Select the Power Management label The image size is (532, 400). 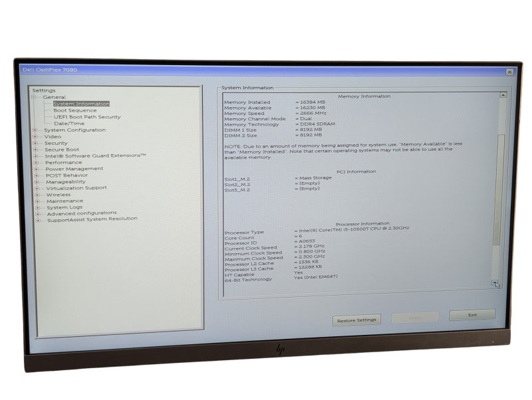(x=74, y=169)
